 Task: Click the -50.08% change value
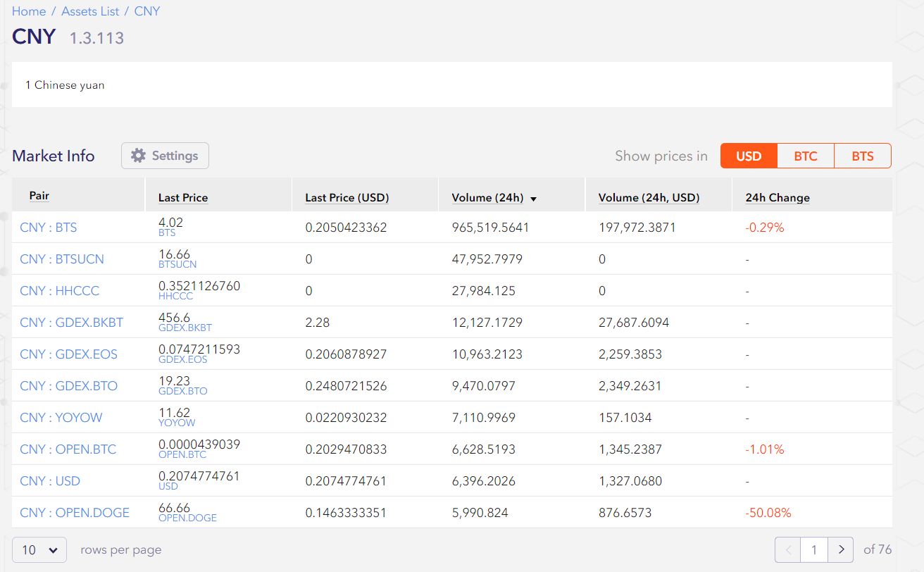(768, 513)
